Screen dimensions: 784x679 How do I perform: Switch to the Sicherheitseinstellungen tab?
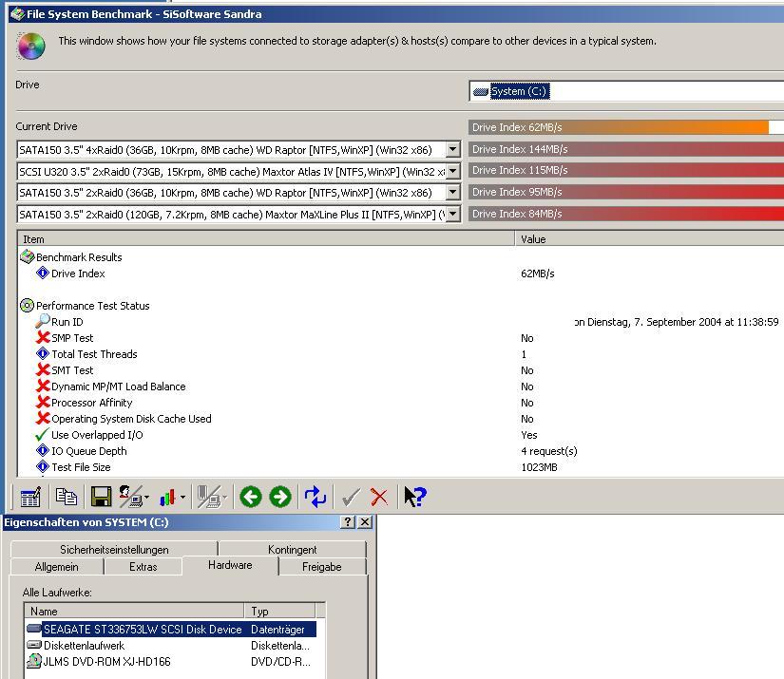coord(114,549)
